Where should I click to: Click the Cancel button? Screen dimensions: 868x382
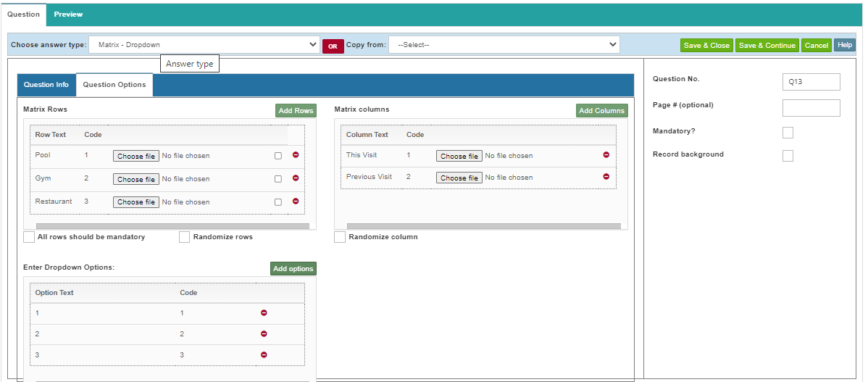click(817, 46)
